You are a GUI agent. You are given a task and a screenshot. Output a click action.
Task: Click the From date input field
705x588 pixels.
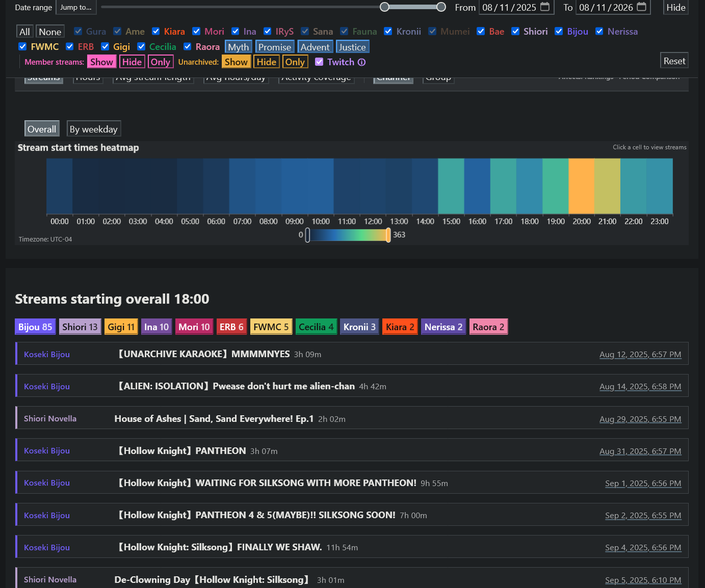click(x=516, y=7)
